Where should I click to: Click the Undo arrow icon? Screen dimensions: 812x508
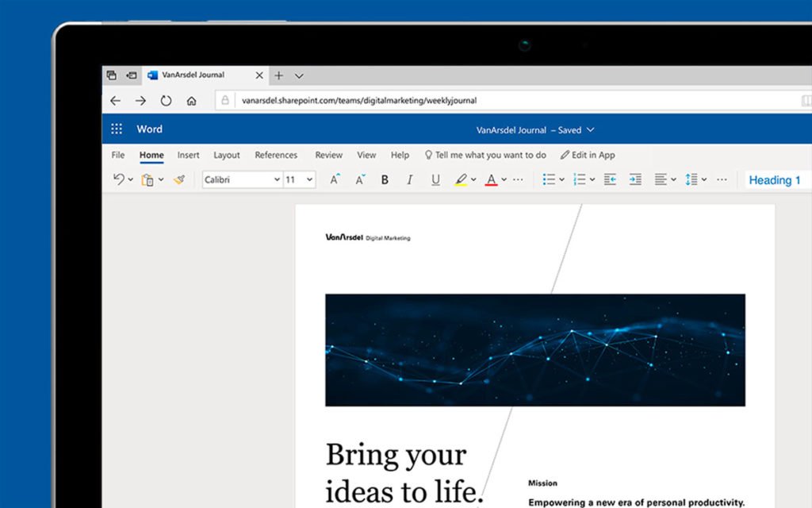click(119, 179)
